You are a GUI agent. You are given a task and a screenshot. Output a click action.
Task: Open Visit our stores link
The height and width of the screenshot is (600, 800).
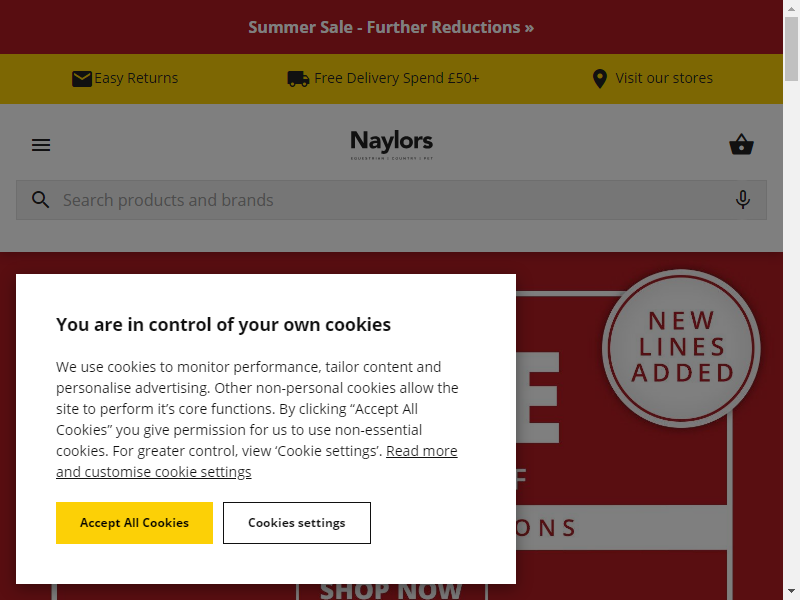664,78
